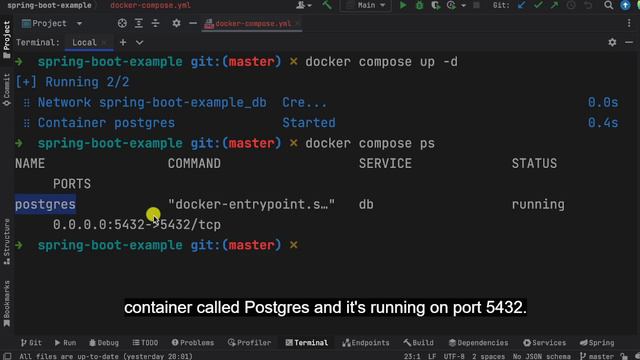Open the Bookmarks side tool window
This screenshot has height=360, width=640.
click(6, 304)
